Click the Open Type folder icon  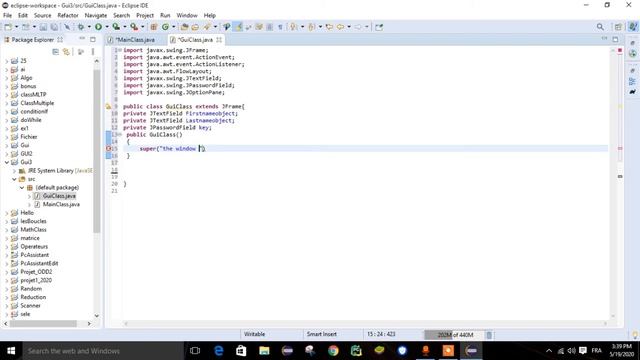point(184,27)
